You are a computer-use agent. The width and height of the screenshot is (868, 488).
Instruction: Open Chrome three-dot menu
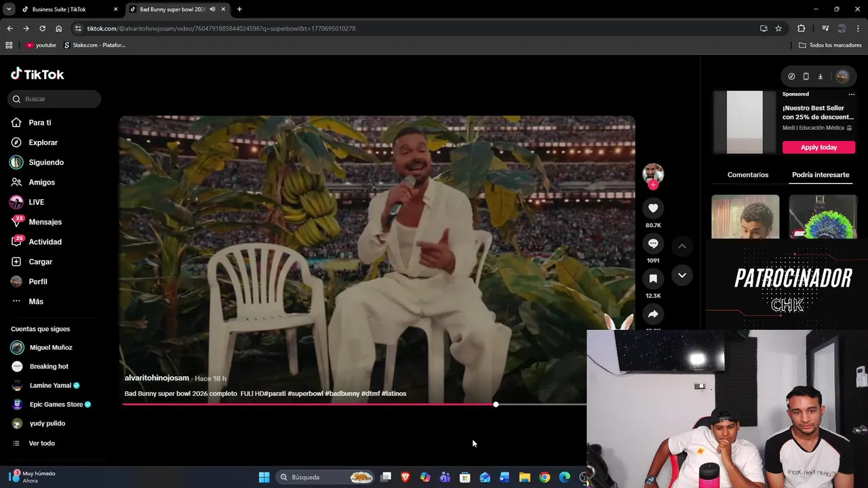(x=858, y=28)
